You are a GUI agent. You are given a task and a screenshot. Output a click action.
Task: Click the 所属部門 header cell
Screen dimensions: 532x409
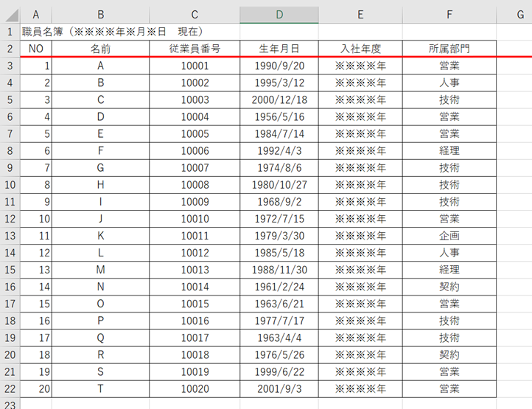click(449, 49)
